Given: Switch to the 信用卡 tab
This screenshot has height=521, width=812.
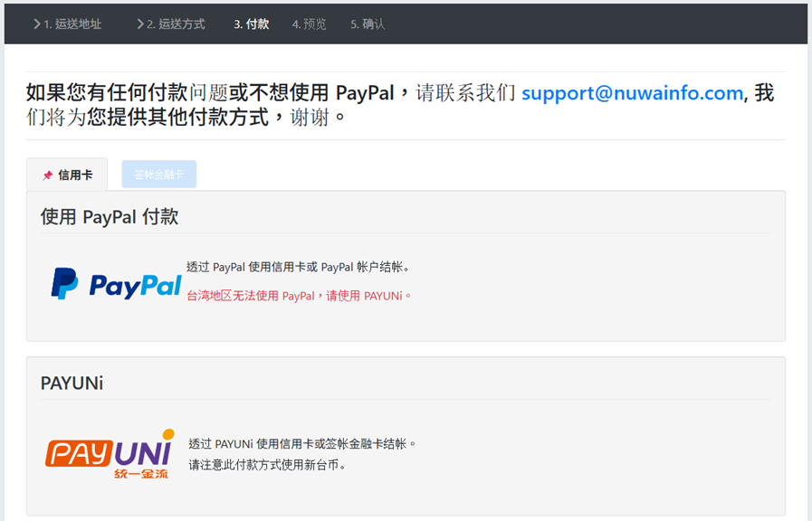Looking at the screenshot, I should click(x=67, y=175).
